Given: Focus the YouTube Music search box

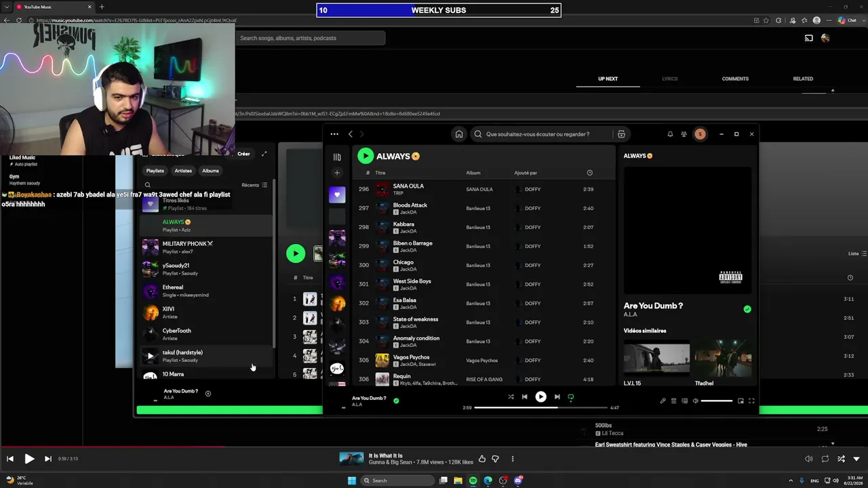Looking at the screenshot, I should [311, 38].
